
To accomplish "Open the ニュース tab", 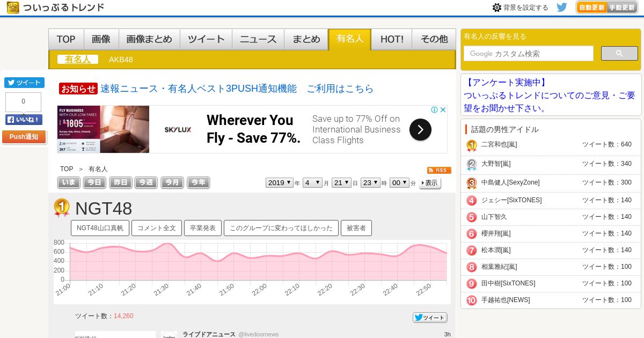I will (x=258, y=39).
